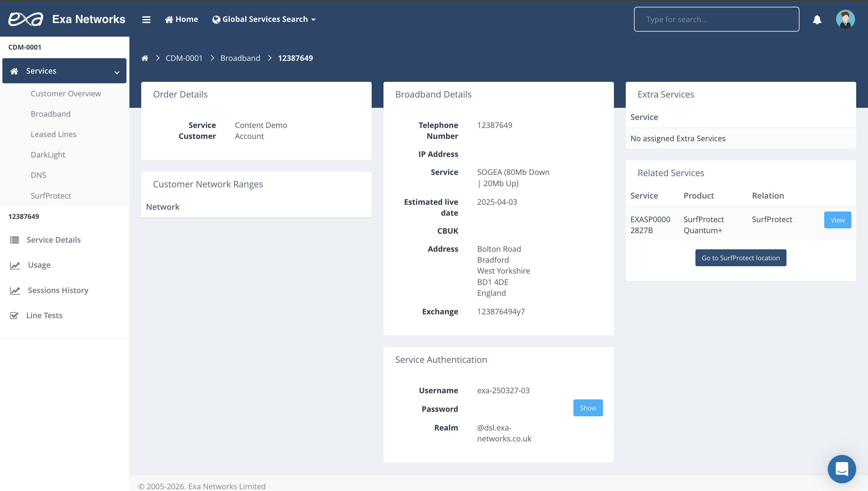This screenshot has width=868, height=491.
Task: Open Usage chart in sidebar
Action: 39,265
